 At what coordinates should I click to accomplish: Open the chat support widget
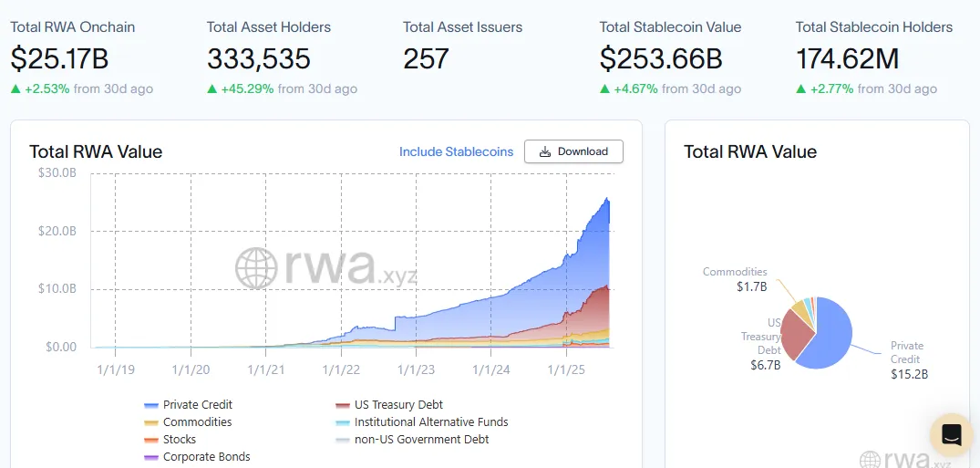[x=951, y=434]
